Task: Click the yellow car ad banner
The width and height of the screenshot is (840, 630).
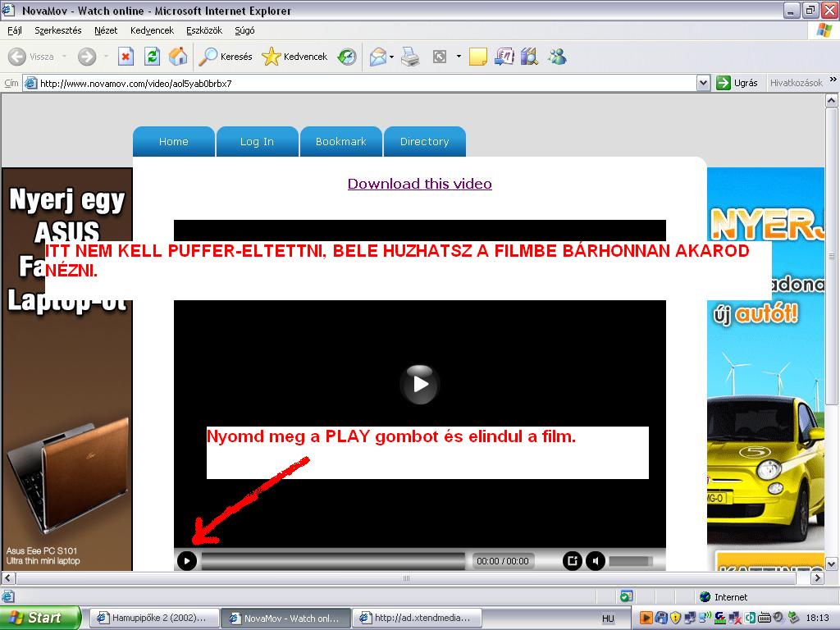Action: tap(765, 369)
